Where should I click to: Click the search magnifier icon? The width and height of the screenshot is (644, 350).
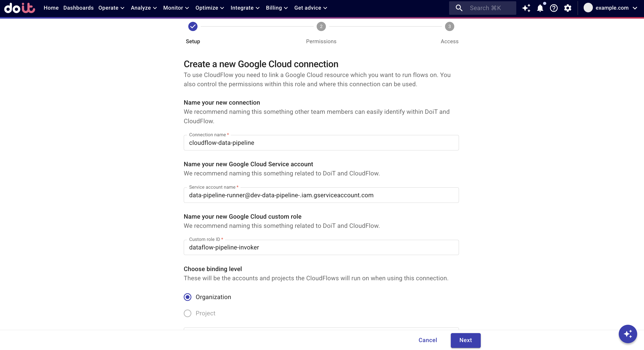(459, 8)
